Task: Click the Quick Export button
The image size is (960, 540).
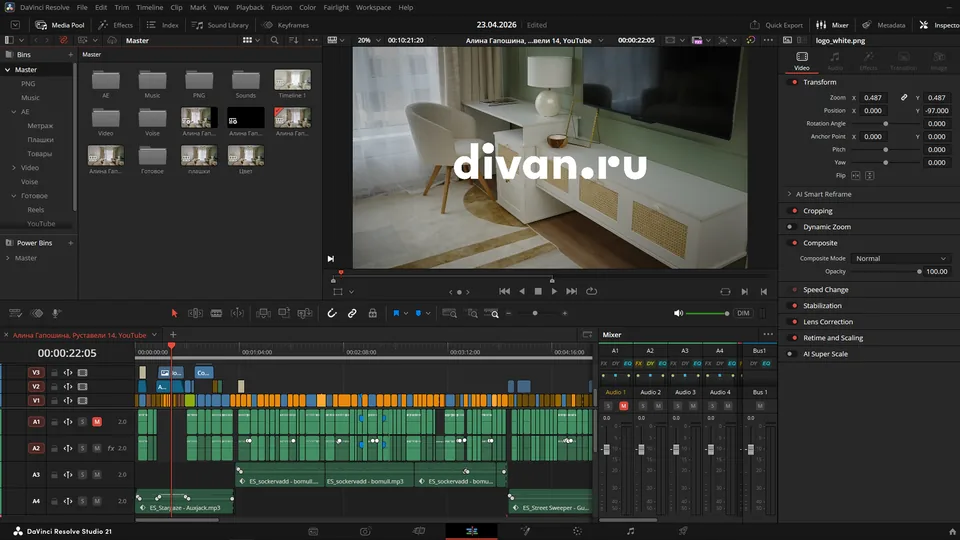Action: (776, 25)
